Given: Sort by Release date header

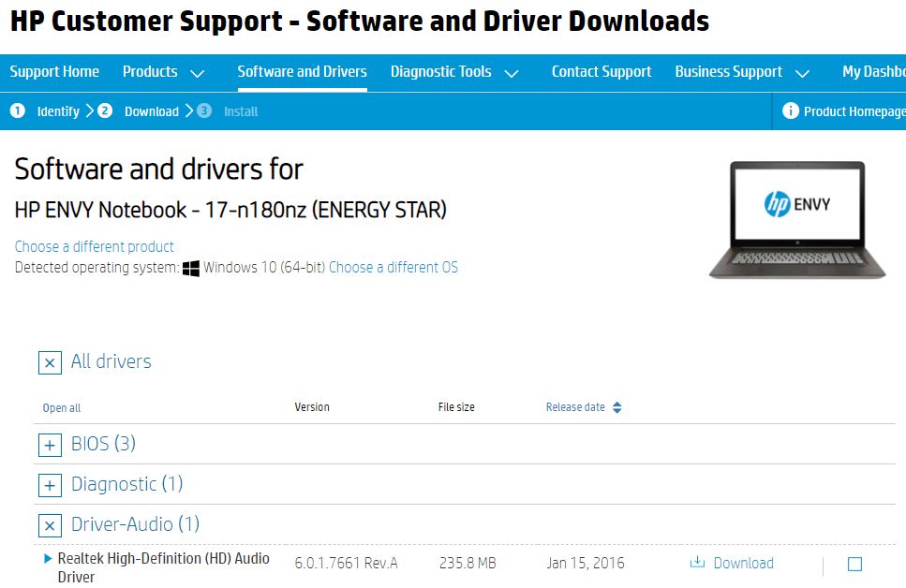Looking at the screenshot, I should (575, 407).
